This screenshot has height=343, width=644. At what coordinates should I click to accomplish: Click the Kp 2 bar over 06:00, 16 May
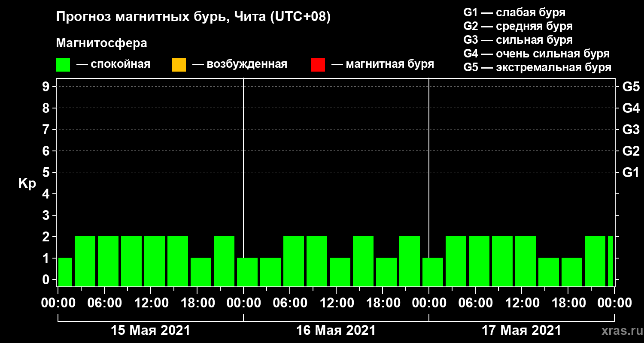(294, 261)
